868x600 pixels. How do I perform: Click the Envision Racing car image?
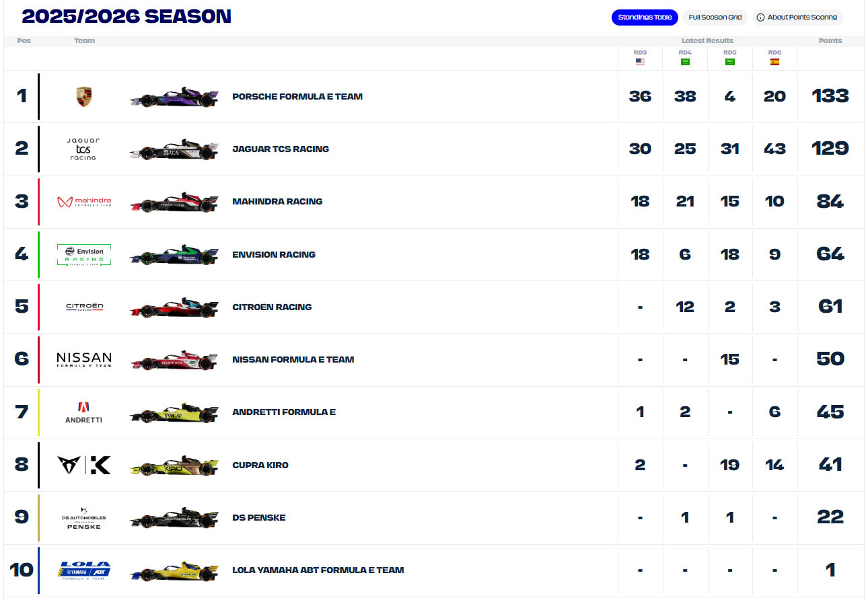pos(174,256)
